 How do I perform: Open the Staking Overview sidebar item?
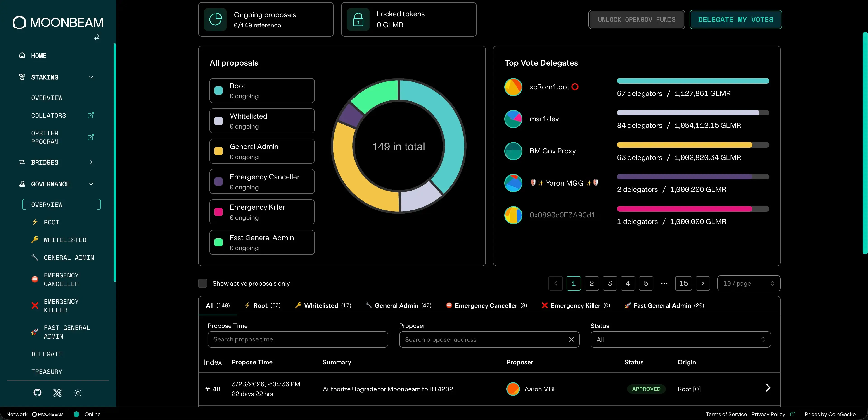click(47, 98)
